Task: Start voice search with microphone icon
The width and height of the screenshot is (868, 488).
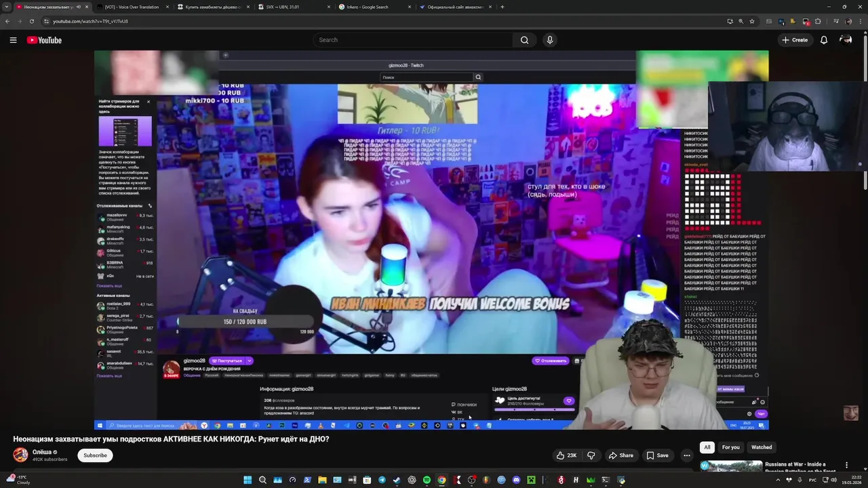Action: pyautogui.click(x=550, y=40)
